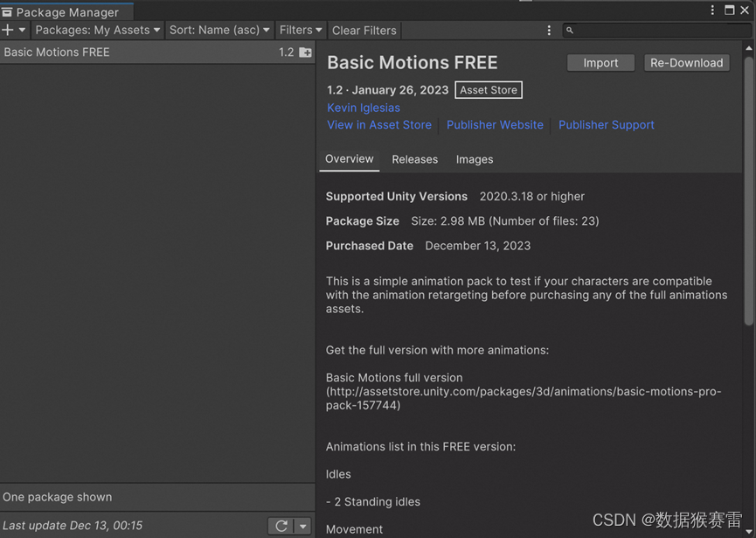Click the 'Last update Dec 13, 00:15' status text
Screen dimensions: 756x538
(x=73, y=526)
